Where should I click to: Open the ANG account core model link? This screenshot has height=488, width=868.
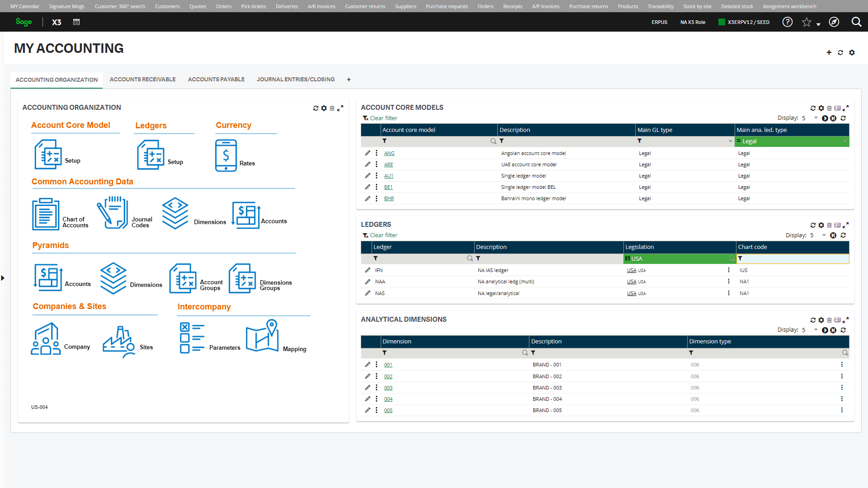click(389, 153)
